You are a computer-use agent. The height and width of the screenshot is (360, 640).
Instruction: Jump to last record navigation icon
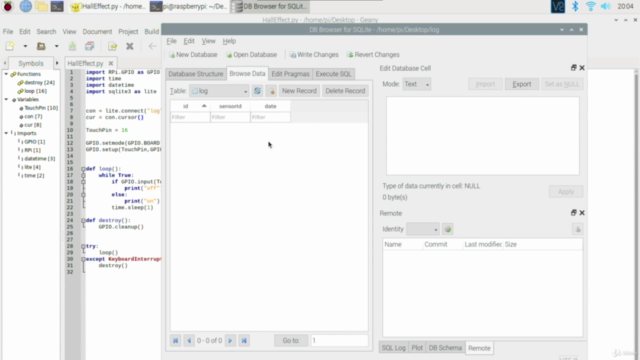[244, 340]
